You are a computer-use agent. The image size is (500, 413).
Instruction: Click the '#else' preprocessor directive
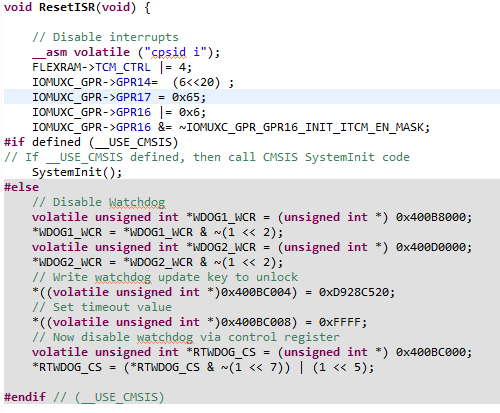(x=21, y=187)
